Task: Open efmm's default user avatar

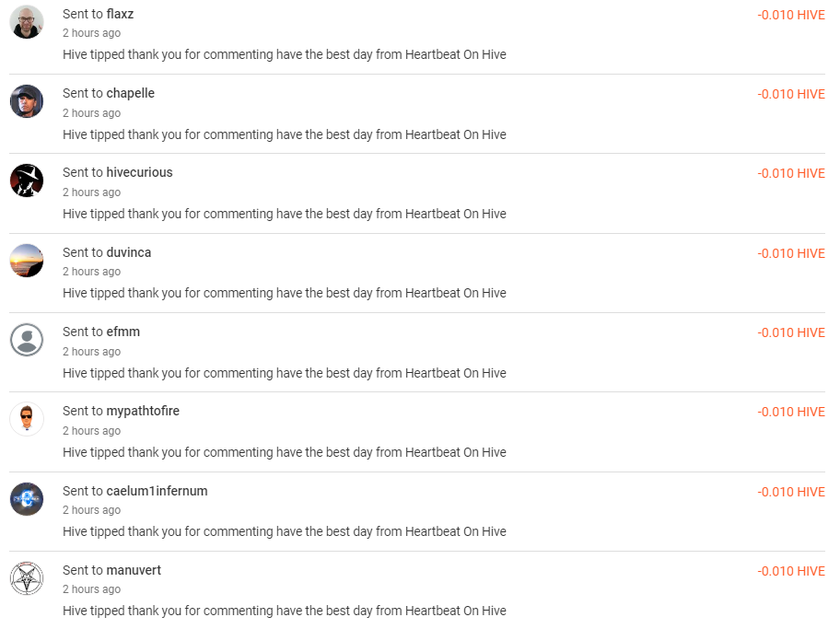Action: tap(26, 340)
